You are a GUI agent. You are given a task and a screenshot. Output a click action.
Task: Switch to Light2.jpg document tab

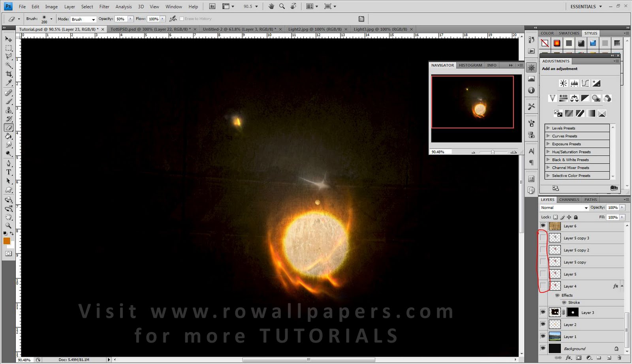315,29
